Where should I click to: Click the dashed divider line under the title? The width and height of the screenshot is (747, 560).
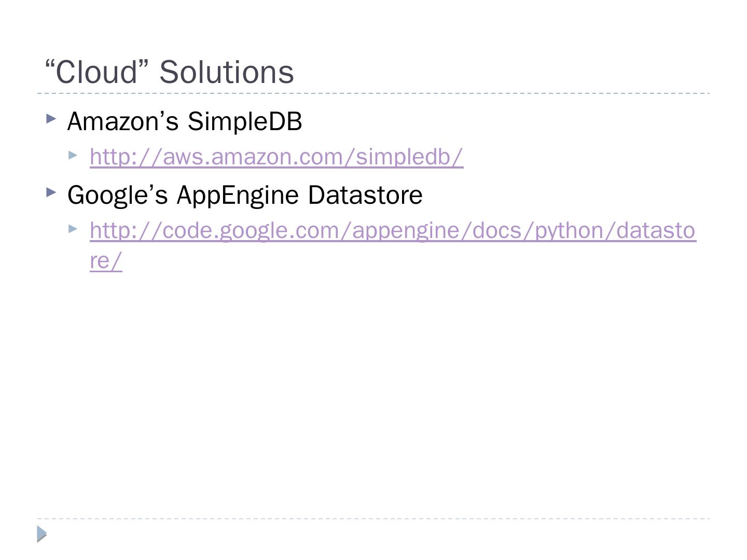pos(374,93)
